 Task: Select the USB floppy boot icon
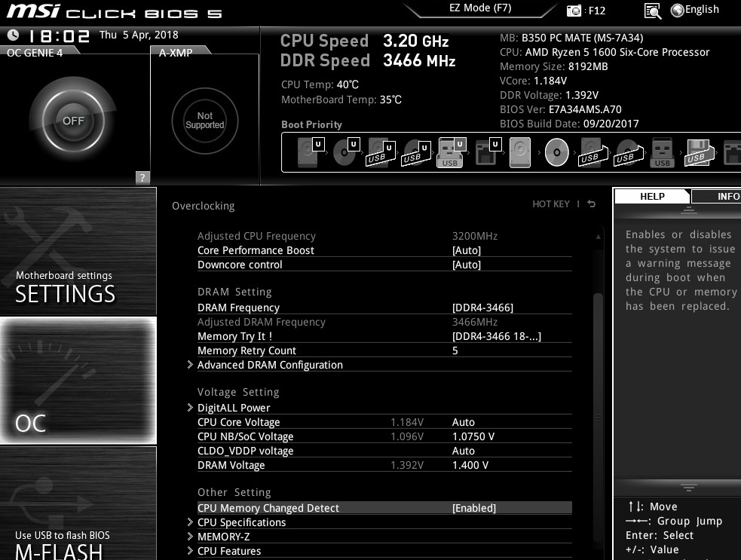click(699, 153)
